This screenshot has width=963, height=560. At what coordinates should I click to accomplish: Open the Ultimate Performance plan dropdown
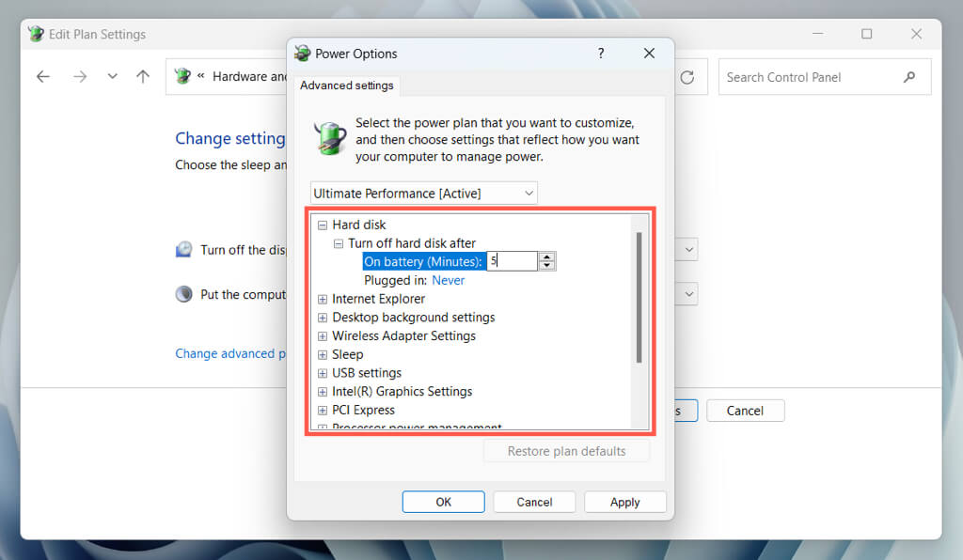(424, 193)
